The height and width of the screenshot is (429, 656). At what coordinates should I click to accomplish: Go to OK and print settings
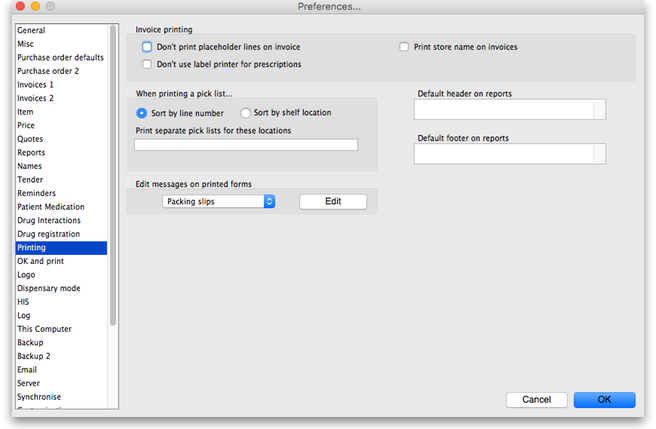point(41,261)
